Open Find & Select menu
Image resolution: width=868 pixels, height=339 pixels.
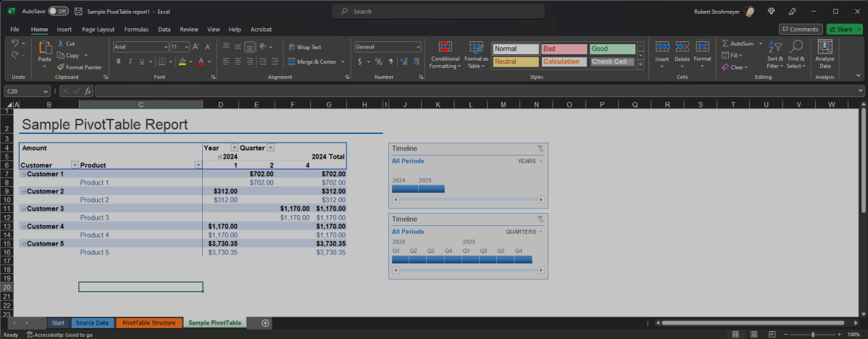coord(796,55)
